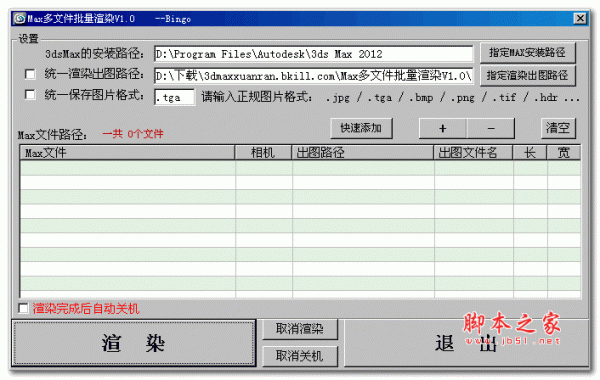Click 取消渲染 button
Screen dimensions: 600x380
click(x=300, y=329)
